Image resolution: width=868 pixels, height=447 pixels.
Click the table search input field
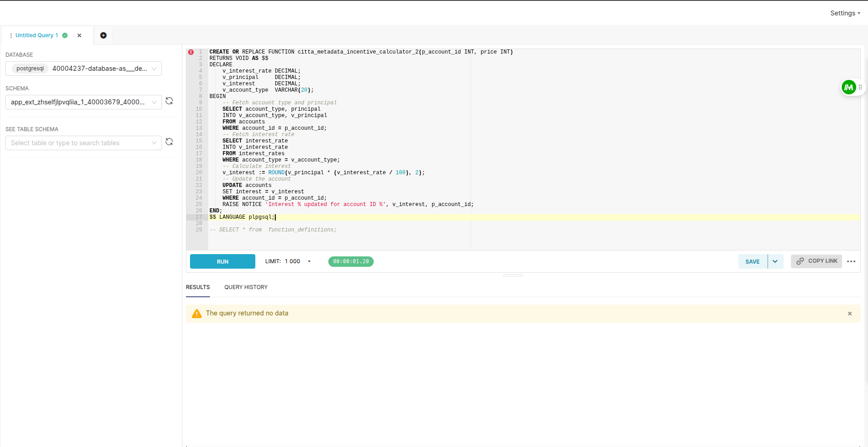click(x=79, y=143)
